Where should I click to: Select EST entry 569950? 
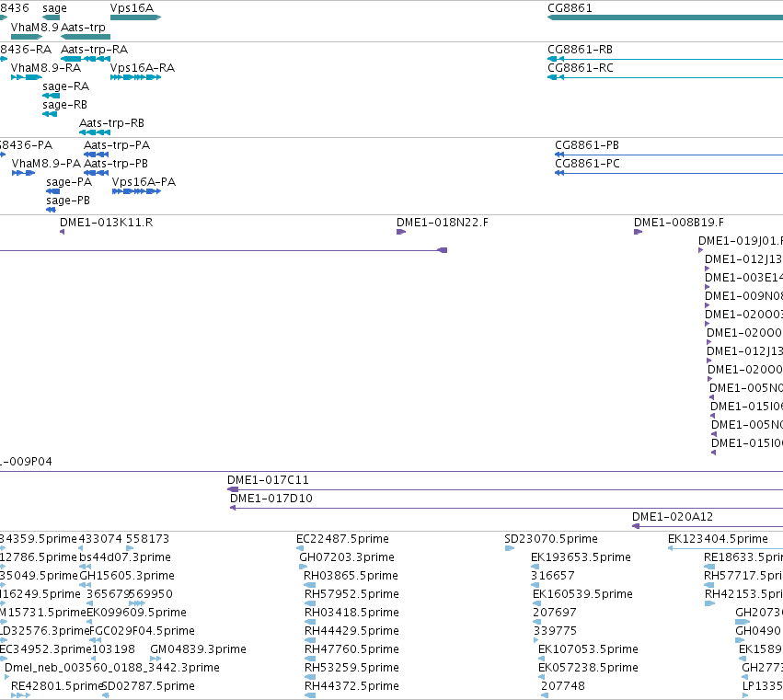pyautogui.click(x=137, y=604)
